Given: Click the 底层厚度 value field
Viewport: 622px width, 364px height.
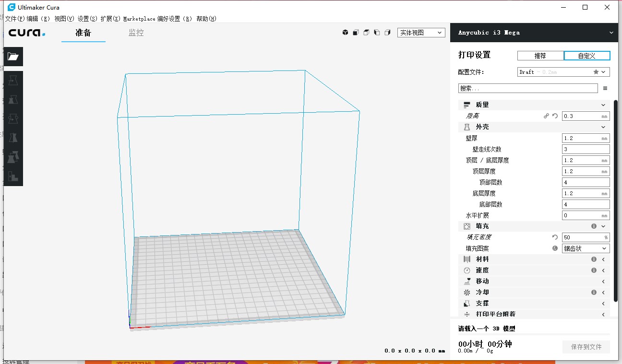Looking at the screenshot, I should point(586,193).
